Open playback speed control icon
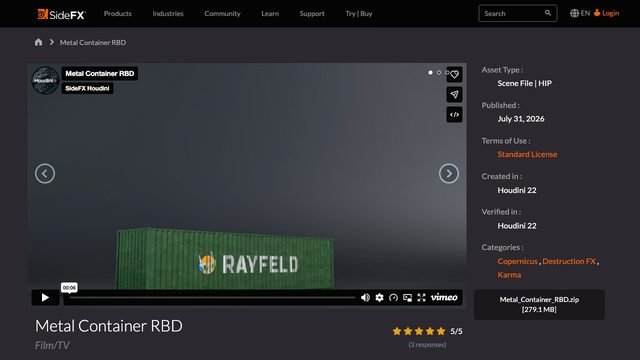The image size is (640, 360). pos(393,298)
